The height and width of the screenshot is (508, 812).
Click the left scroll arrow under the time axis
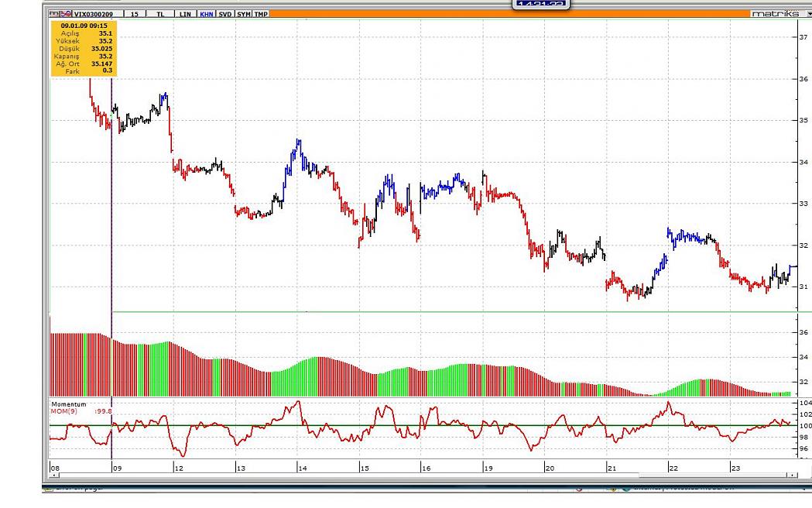click(53, 475)
